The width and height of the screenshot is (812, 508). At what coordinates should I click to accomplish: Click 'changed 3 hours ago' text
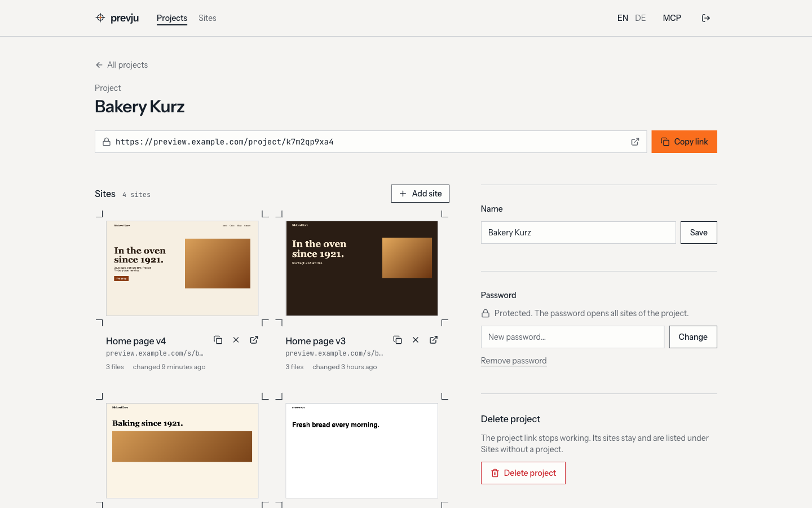coord(345,367)
